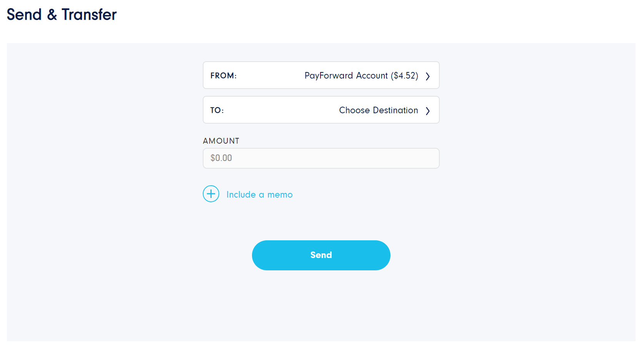Click the word Send in the heading
This screenshot has height=352, width=644.
(x=24, y=15)
